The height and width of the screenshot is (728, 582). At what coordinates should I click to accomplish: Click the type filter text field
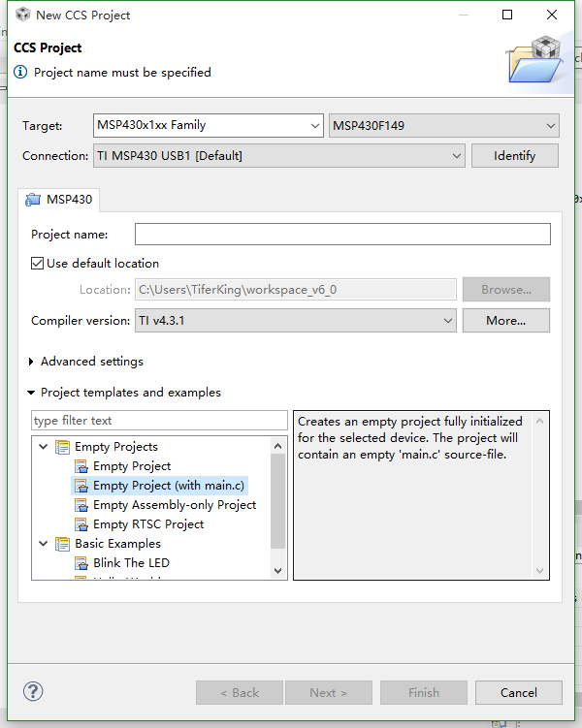pyautogui.click(x=159, y=420)
